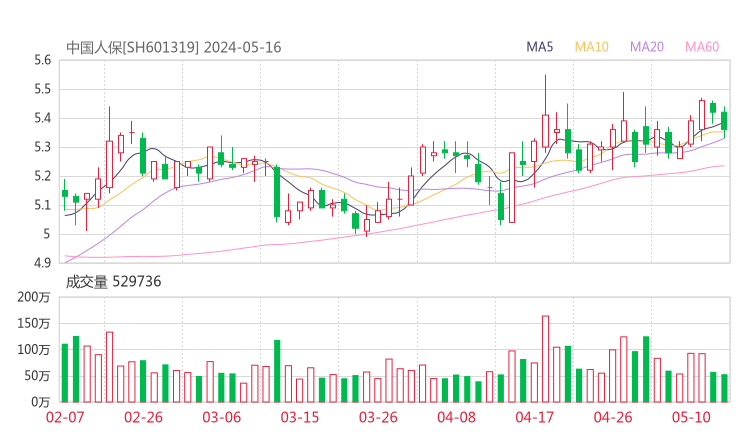Select the 03-06 date label
The width and height of the screenshot is (740, 440).
tap(221, 417)
